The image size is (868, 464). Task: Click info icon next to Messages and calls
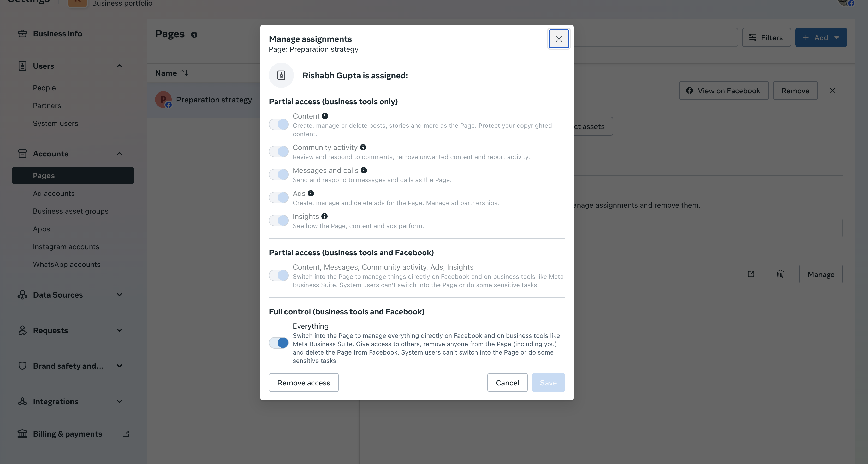(364, 170)
